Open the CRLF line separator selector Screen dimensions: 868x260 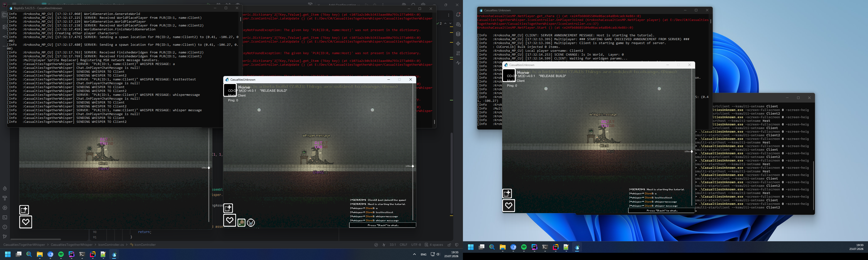[403, 245]
